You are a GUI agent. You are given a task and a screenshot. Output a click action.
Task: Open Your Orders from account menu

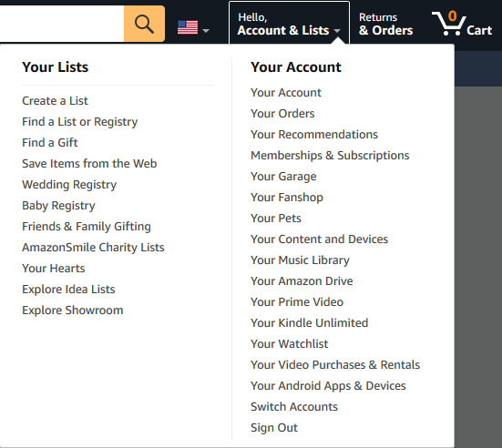(282, 114)
